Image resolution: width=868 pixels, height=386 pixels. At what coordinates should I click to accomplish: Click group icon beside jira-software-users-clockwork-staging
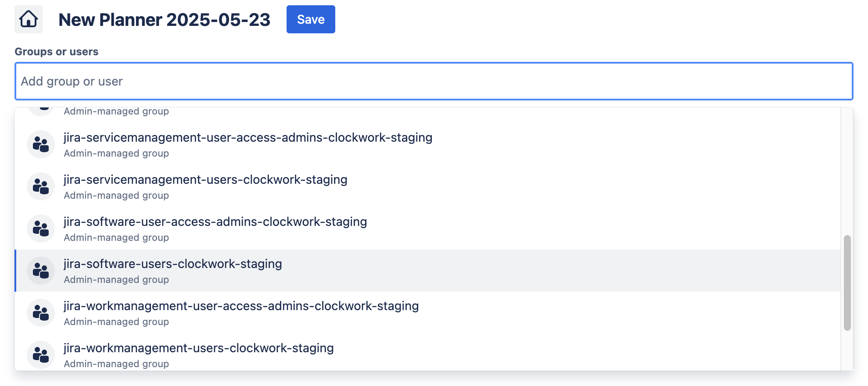41,271
